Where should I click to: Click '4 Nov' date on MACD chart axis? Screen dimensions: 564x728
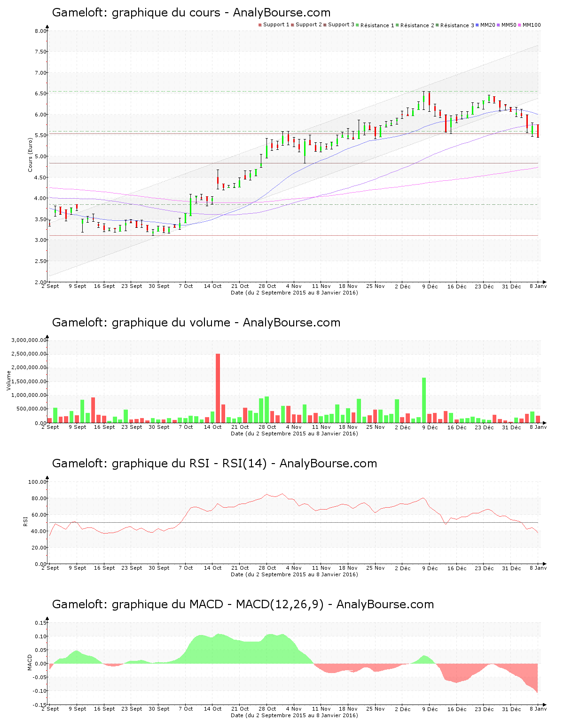coord(294,709)
